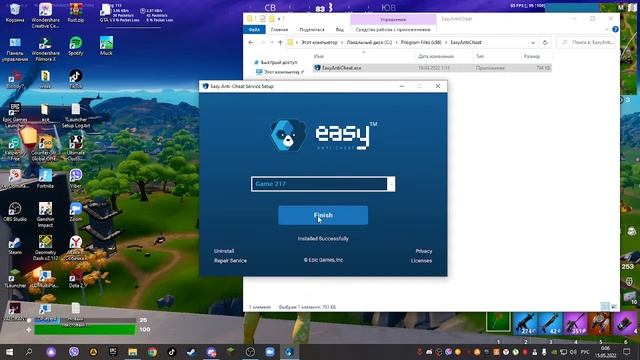The image size is (640, 360).
Task: Collapse the Explorer ribbon chevron
Action: [607, 29]
